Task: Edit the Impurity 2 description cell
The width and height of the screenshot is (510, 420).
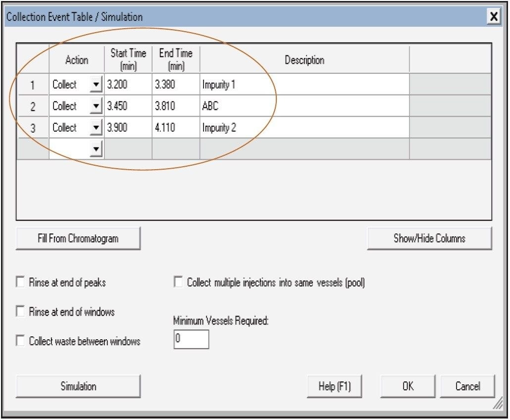Action: pos(304,128)
